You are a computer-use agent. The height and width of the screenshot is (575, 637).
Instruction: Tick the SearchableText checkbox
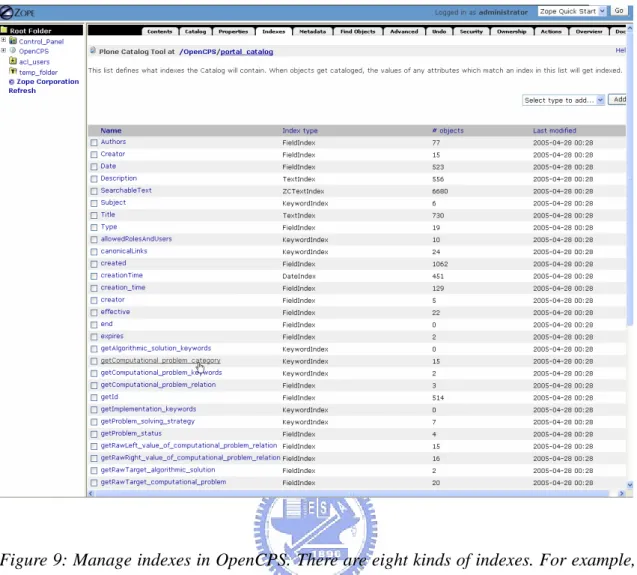point(94,191)
